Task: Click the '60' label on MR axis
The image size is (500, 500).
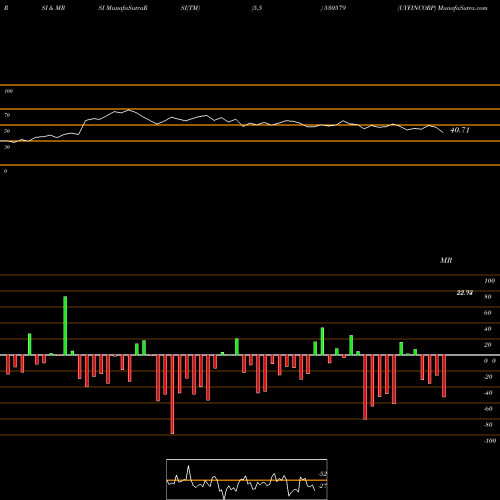Action: point(488,313)
